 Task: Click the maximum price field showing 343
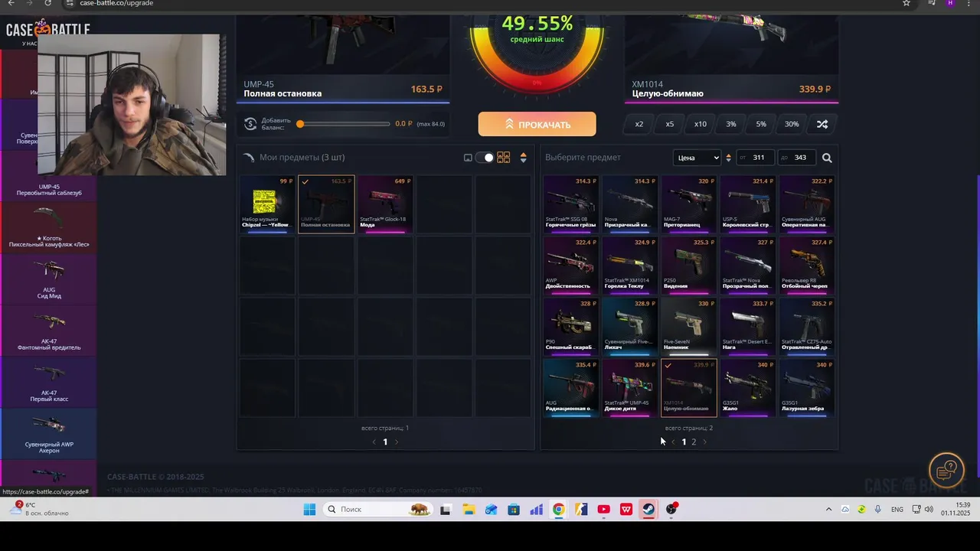(796, 158)
